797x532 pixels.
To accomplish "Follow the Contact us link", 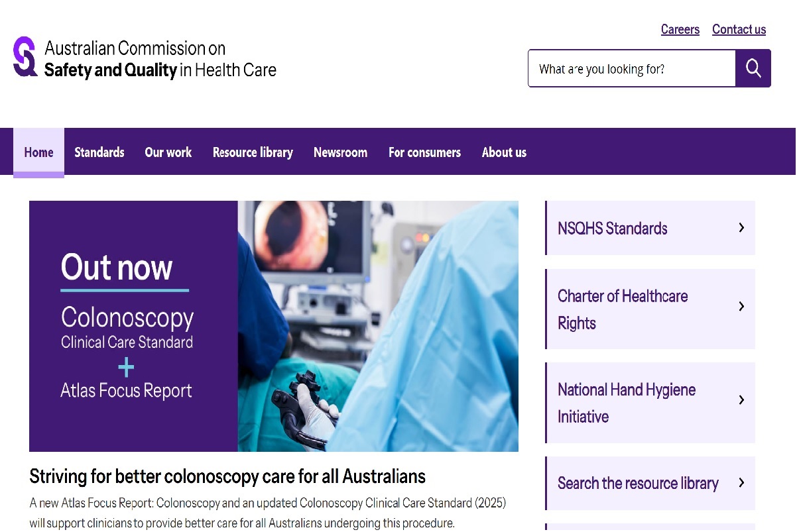I will (739, 30).
